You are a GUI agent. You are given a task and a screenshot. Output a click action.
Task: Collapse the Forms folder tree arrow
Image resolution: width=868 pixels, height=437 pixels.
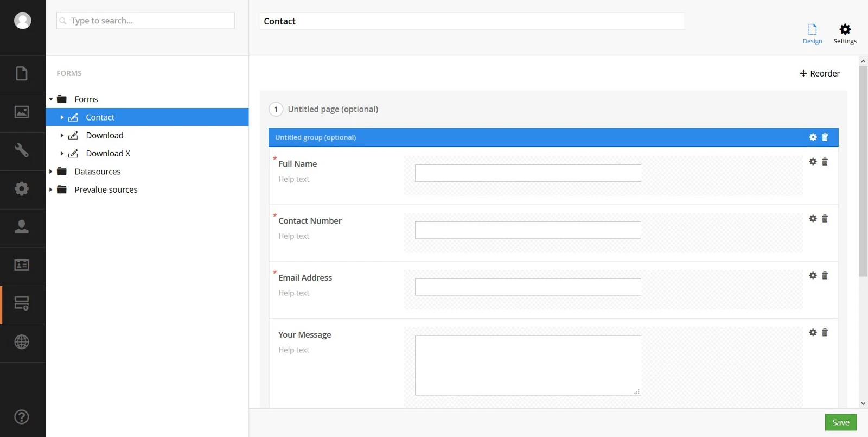(51, 99)
